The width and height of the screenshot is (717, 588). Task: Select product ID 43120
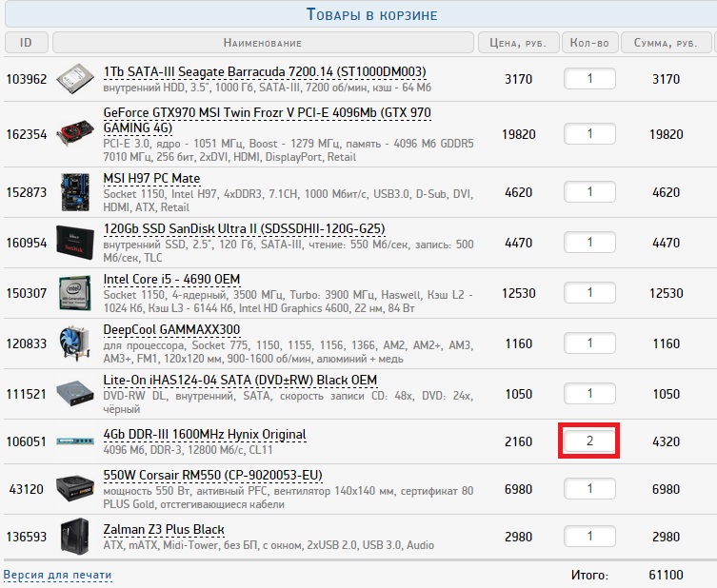point(27,489)
